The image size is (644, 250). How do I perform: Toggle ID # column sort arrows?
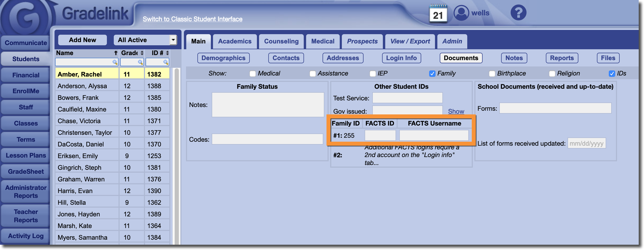167,53
